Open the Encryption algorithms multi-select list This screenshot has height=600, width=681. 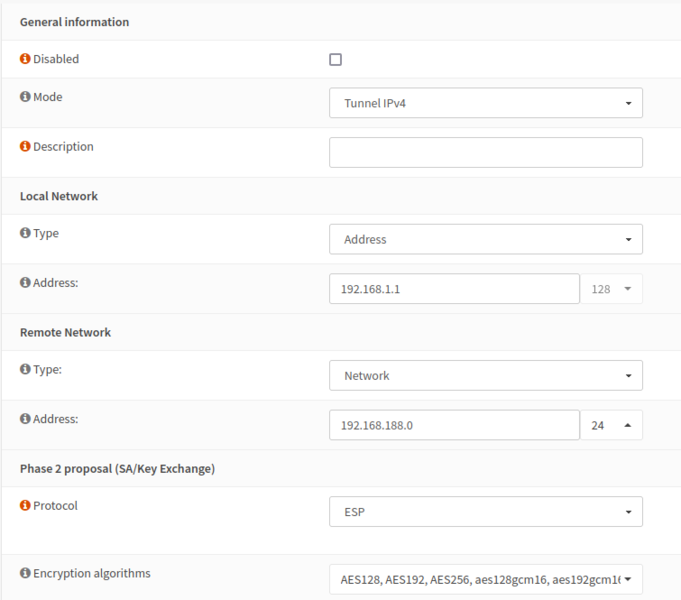coord(485,579)
